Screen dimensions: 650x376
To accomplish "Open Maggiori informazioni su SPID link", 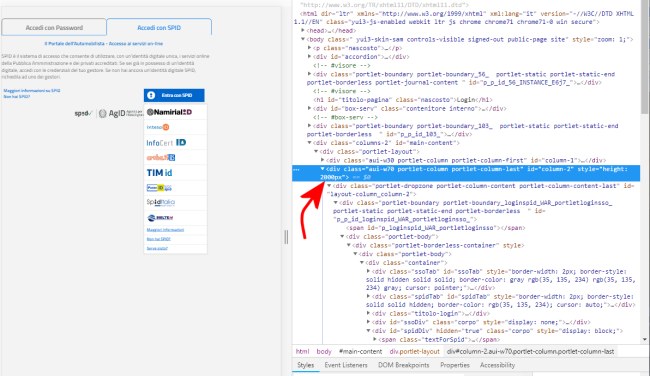I will [x=32, y=90].
